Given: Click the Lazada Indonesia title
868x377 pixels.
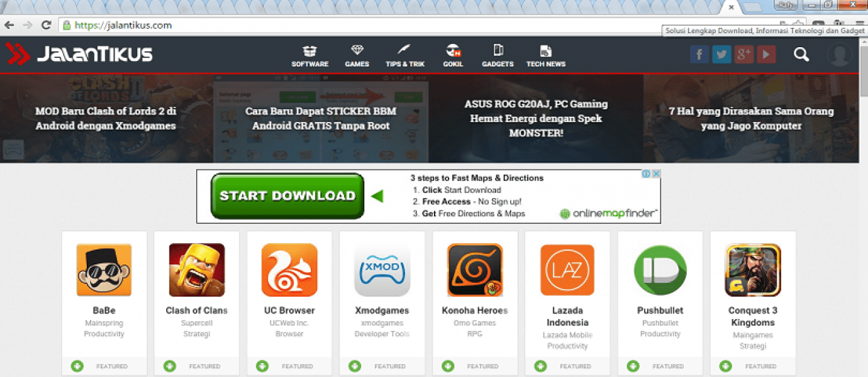Looking at the screenshot, I should 567,317.
